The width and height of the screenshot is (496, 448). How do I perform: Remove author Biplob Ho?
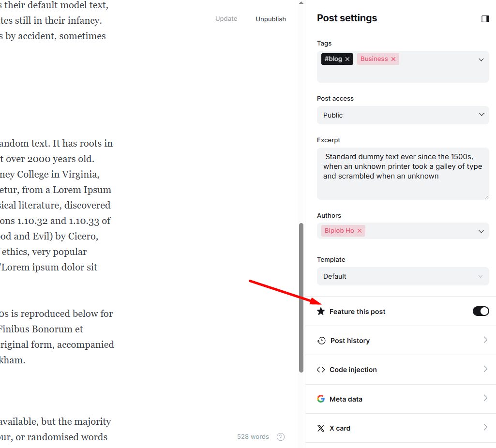point(360,231)
